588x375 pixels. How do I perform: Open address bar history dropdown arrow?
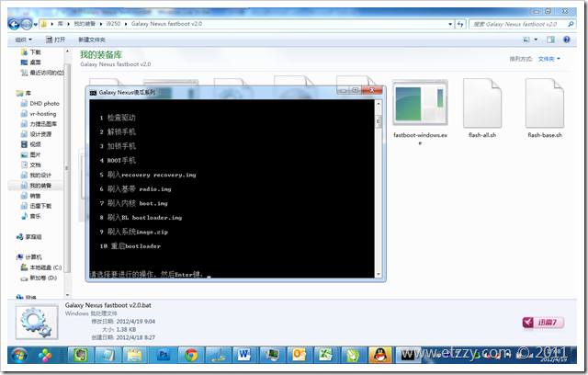(x=450, y=24)
